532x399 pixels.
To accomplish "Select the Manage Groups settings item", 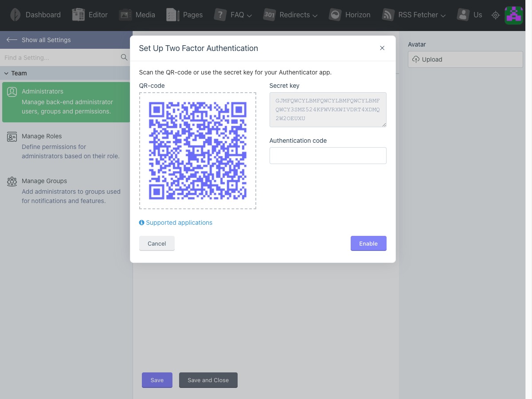I will (66, 191).
